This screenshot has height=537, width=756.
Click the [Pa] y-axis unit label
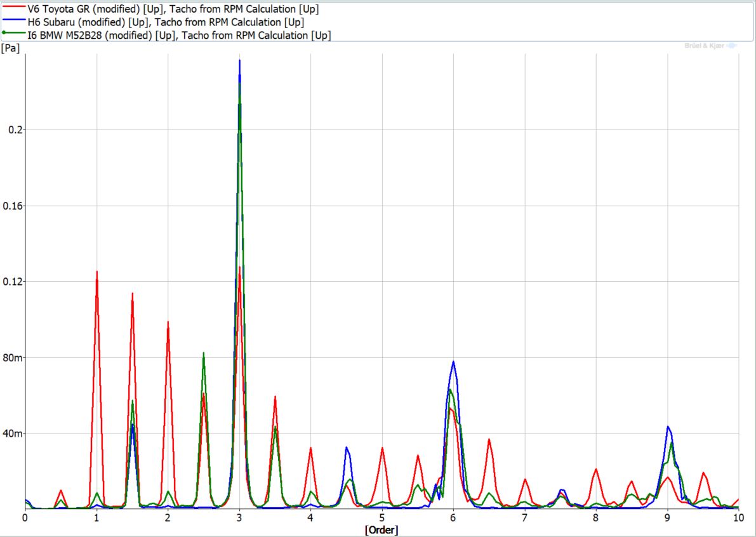pyautogui.click(x=10, y=48)
